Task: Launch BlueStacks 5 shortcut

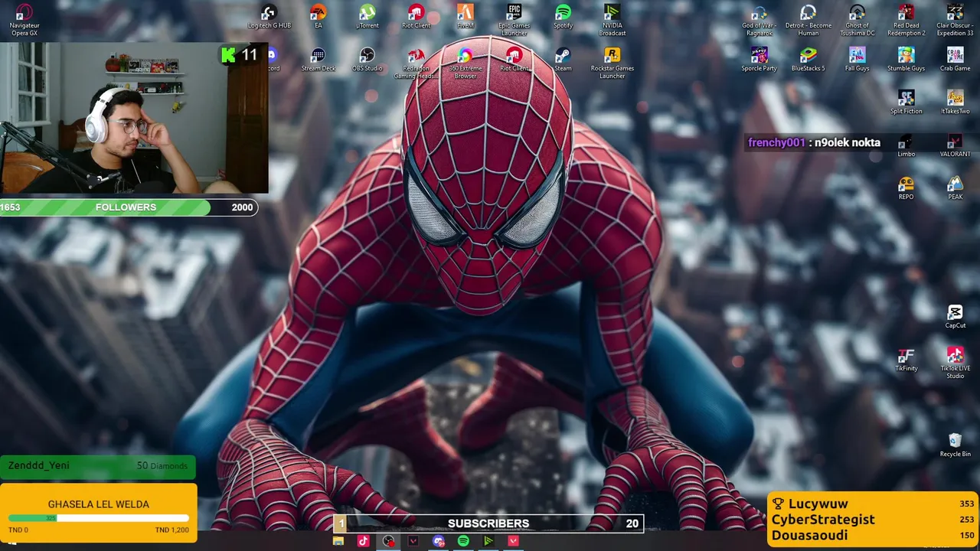Action: [x=808, y=60]
